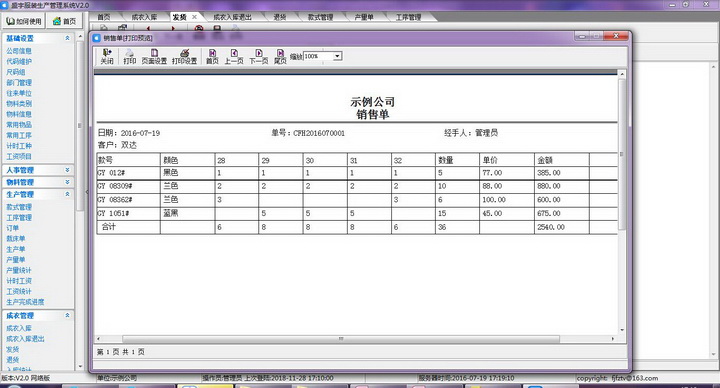
Task: Click the preview horizontal scrollbar thumb
Action: coord(341,339)
